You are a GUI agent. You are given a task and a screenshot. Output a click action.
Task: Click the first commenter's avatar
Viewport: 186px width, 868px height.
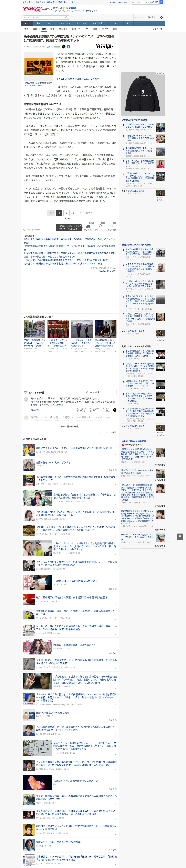coord(26,399)
